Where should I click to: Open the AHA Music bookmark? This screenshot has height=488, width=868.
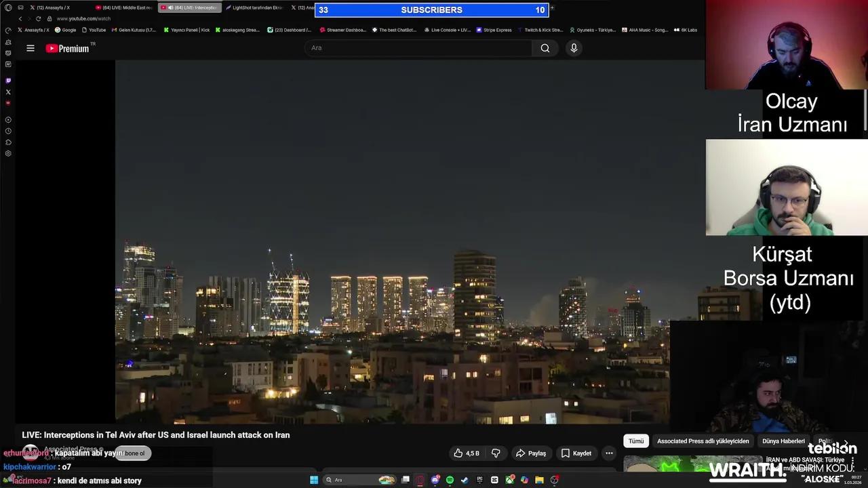coord(645,30)
